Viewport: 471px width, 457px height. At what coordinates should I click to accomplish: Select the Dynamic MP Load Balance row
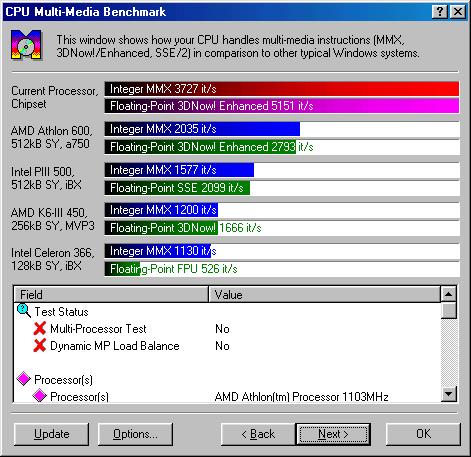(227, 346)
